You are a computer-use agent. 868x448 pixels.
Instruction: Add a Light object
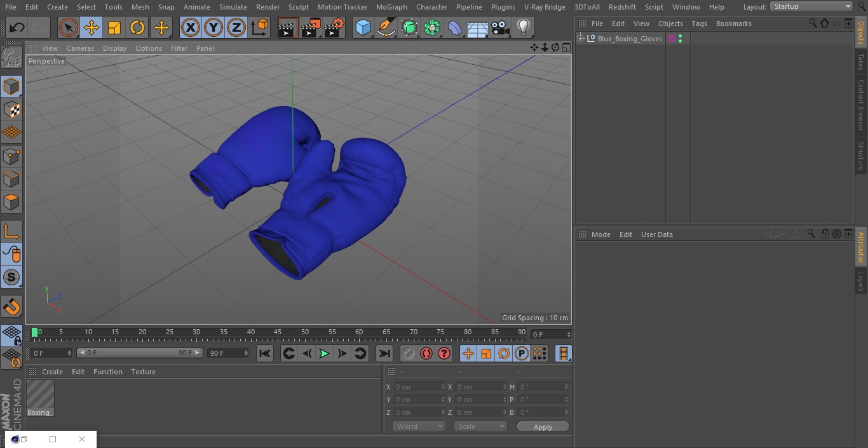pyautogui.click(x=524, y=27)
